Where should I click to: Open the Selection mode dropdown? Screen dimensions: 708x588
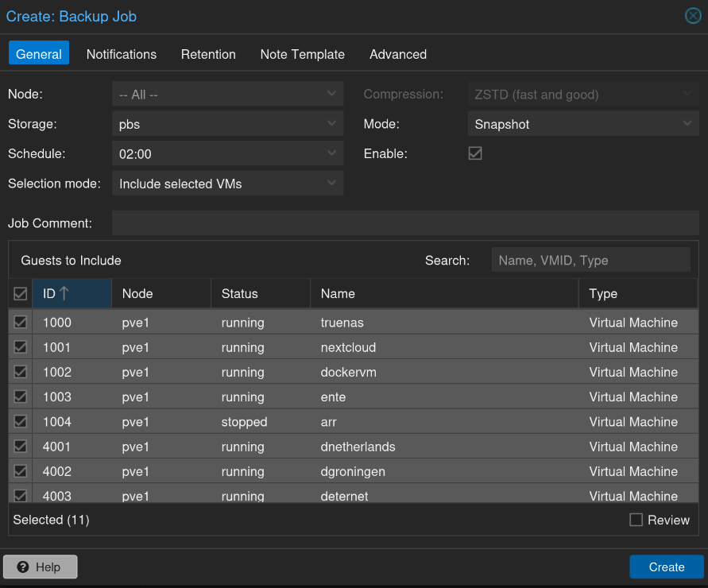click(x=331, y=184)
